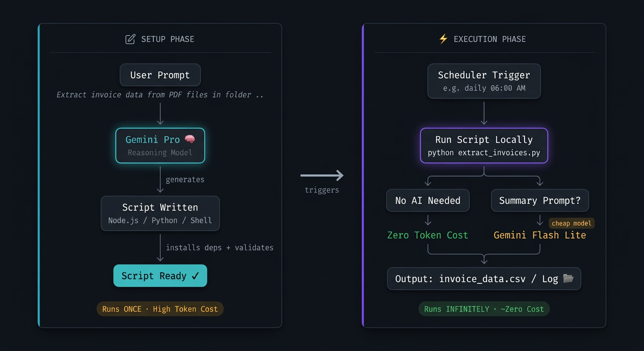Click the Script Written node
The width and height of the screenshot is (644, 351).
click(160, 213)
